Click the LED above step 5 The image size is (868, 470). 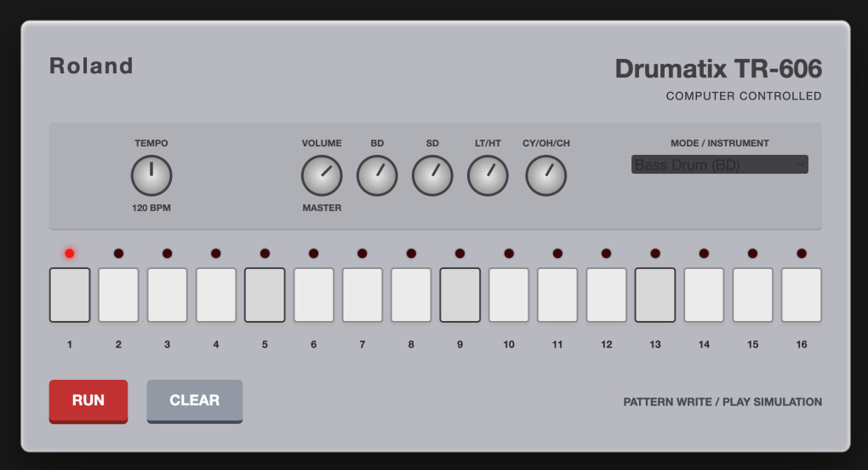265,254
